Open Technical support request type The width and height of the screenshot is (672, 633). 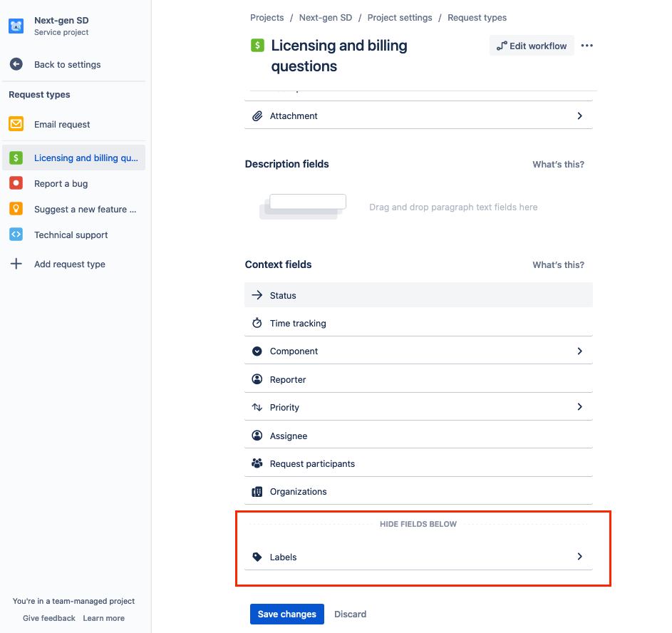[73, 235]
